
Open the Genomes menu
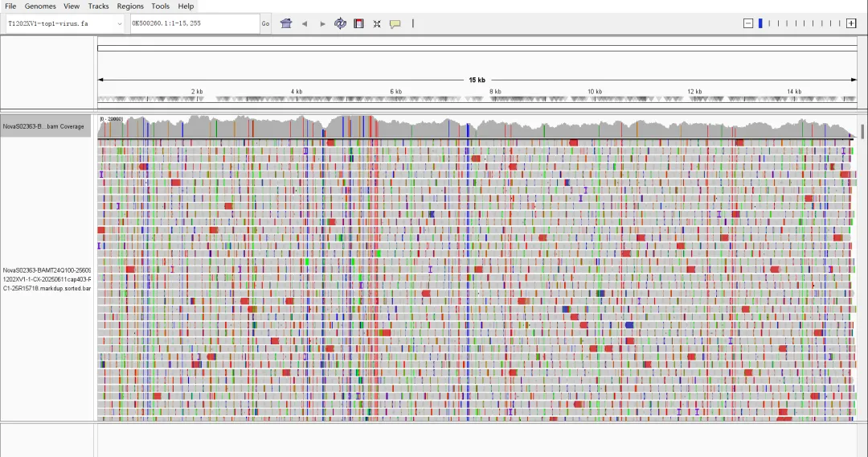pos(40,6)
